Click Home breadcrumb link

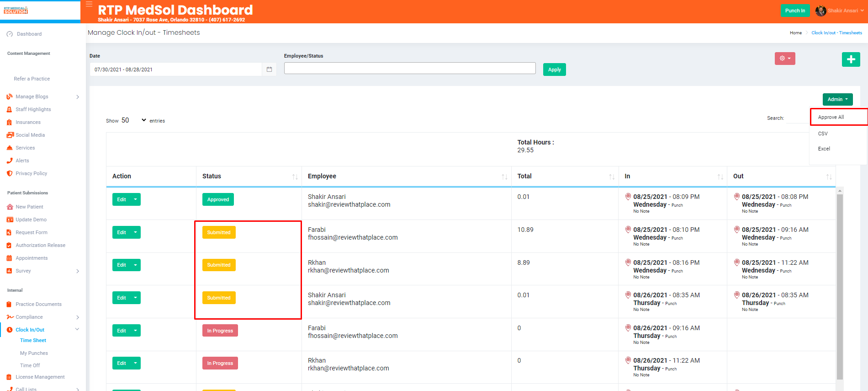796,33
